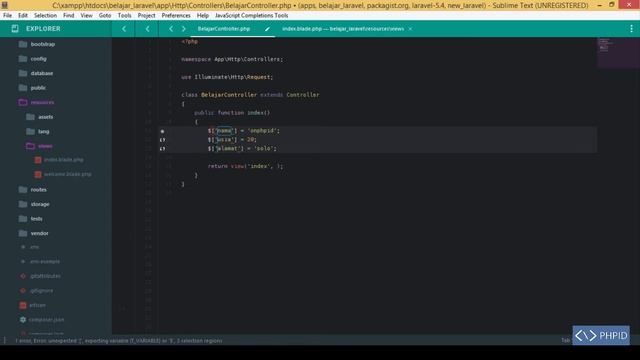Click the composer.json gear icon
The height and width of the screenshot is (360, 640).
[23, 320]
